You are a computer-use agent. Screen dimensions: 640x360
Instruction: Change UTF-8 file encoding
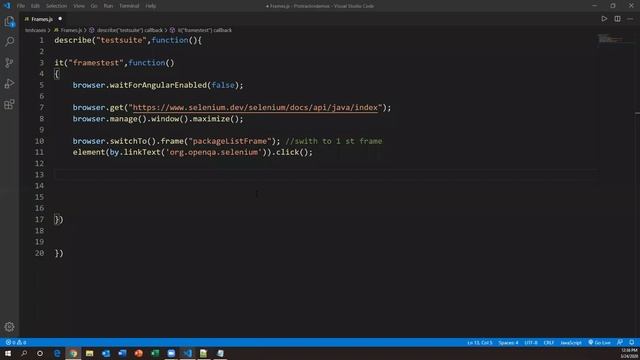click(x=531, y=342)
